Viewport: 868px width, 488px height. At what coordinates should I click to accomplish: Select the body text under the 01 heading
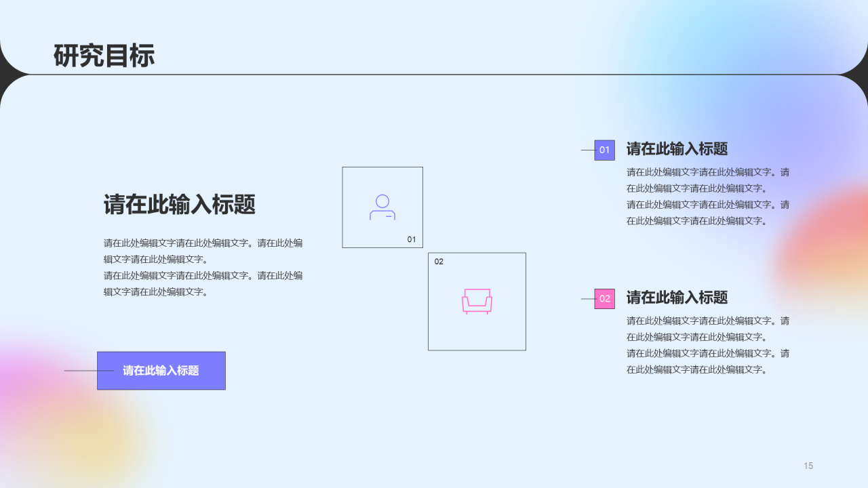coord(708,197)
